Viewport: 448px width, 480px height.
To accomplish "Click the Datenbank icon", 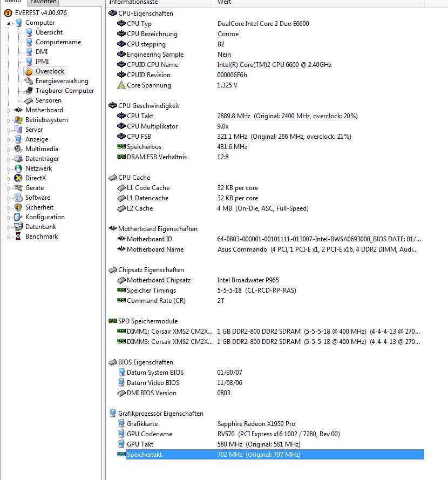I will click(x=18, y=227).
